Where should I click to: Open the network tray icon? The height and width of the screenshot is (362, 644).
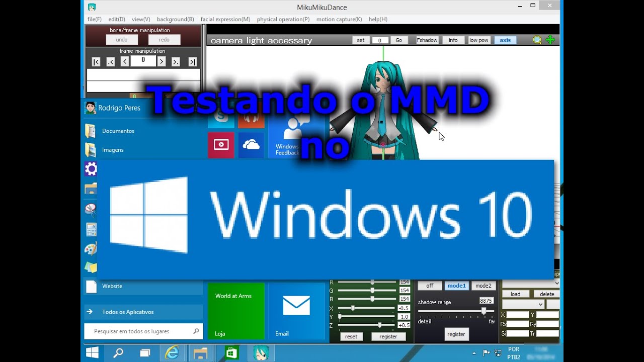coord(498,353)
